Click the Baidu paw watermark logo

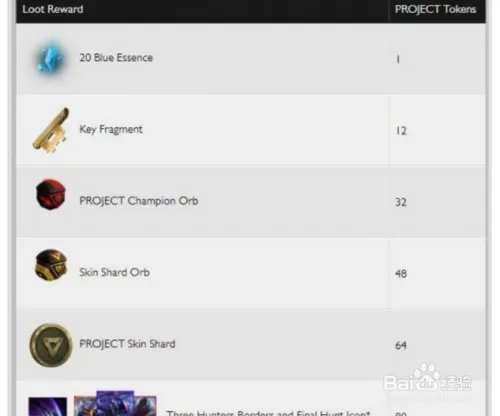428,378
